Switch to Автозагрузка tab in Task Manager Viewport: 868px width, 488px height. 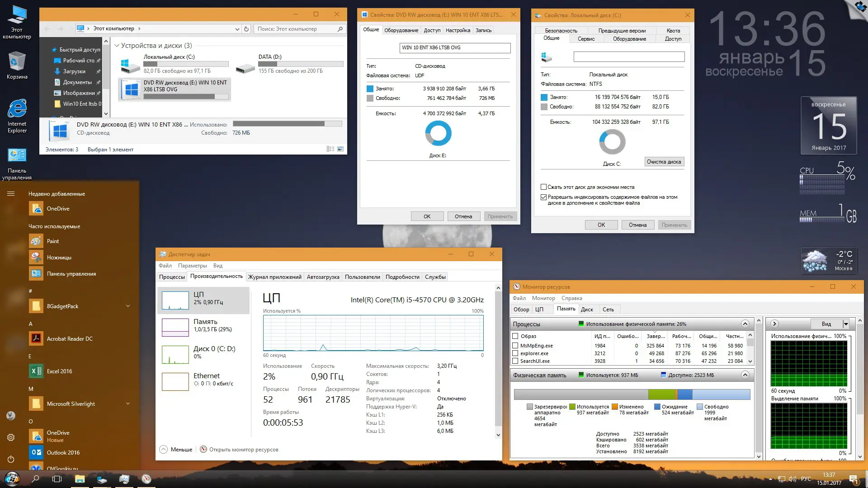[323, 277]
